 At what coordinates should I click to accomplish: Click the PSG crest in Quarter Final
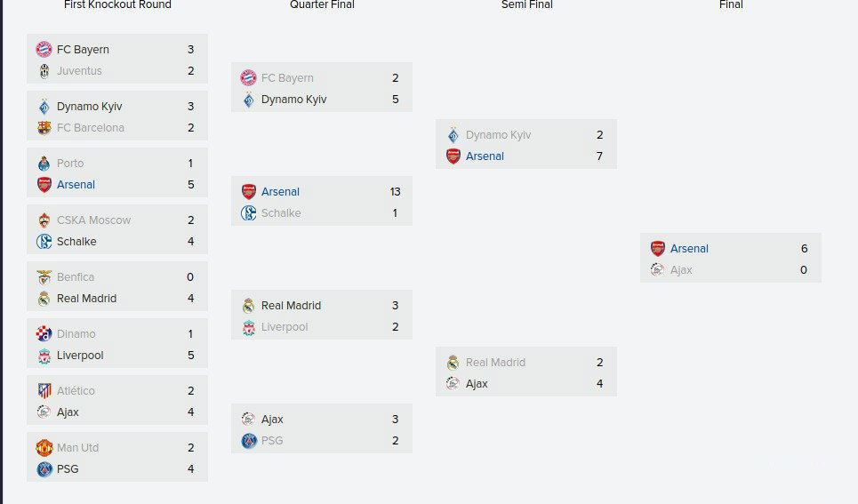click(x=248, y=441)
